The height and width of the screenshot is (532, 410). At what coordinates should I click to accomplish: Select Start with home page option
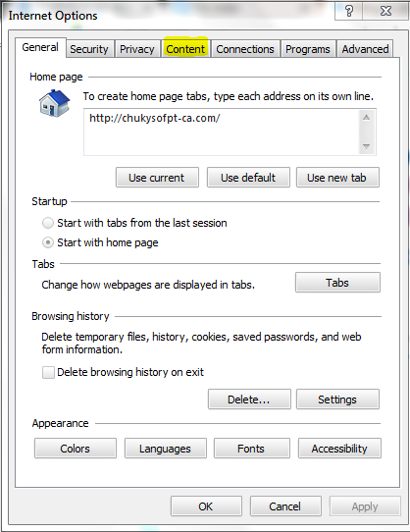[48, 242]
